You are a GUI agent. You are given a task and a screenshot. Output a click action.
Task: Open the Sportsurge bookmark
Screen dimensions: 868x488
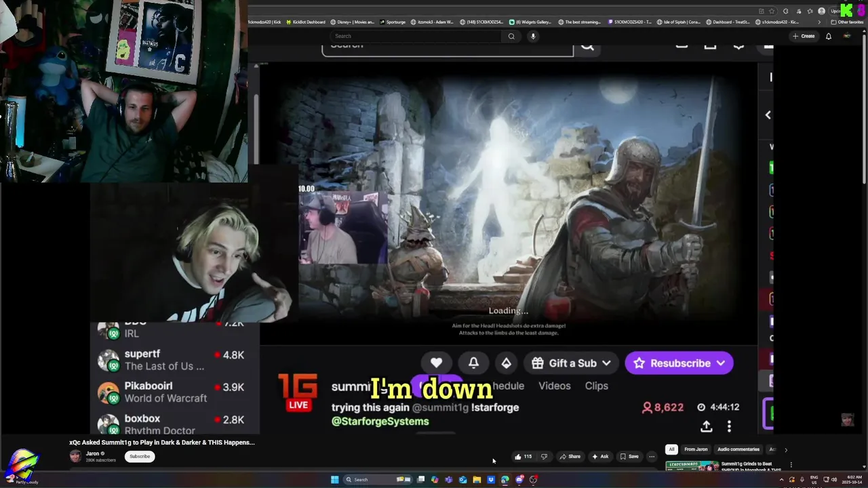[393, 22]
